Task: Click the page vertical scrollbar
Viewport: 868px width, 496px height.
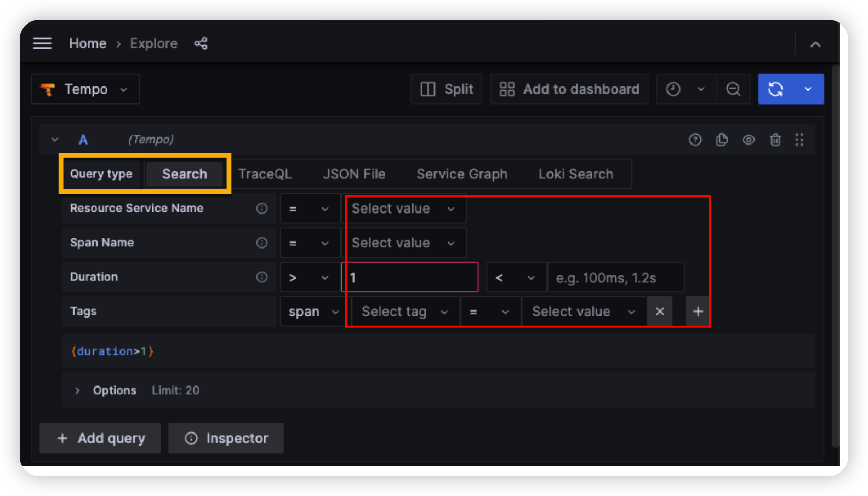Action: click(835, 257)
